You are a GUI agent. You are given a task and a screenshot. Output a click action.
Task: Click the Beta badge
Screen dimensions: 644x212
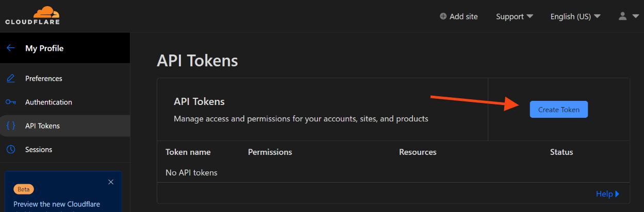pyautogui.click(x=24, y=189)
